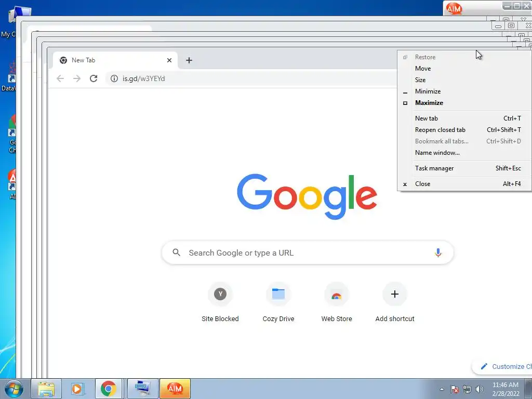This screenshot has height=399, width=532.
Task: Switch to Chrome on the taskbar
Action: pos(109,389)
